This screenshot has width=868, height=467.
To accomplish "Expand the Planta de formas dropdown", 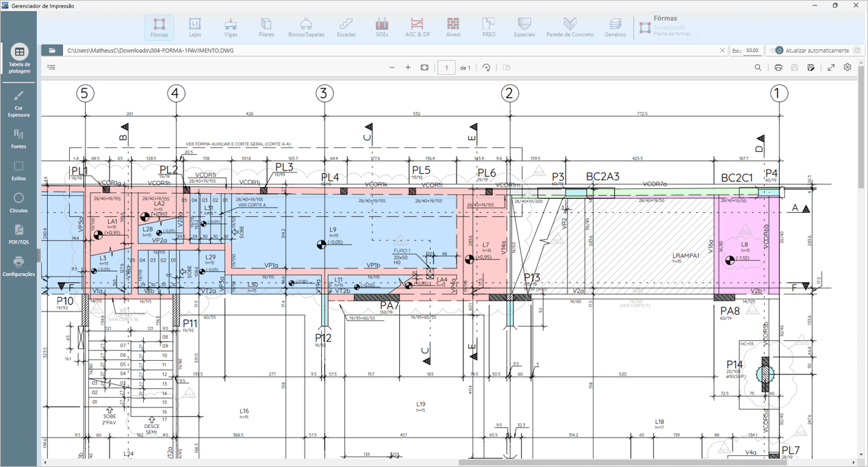I will click(x=696, y=34).
